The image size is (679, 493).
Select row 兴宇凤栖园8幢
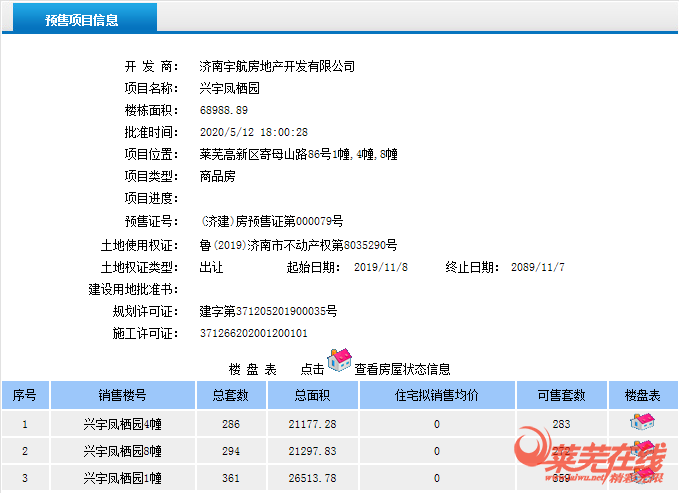340,451
